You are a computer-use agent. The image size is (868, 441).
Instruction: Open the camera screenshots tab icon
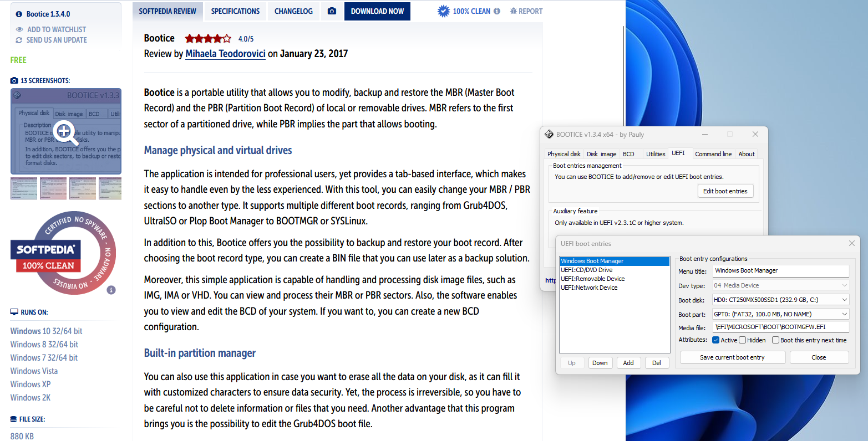[x=332, y=11]
